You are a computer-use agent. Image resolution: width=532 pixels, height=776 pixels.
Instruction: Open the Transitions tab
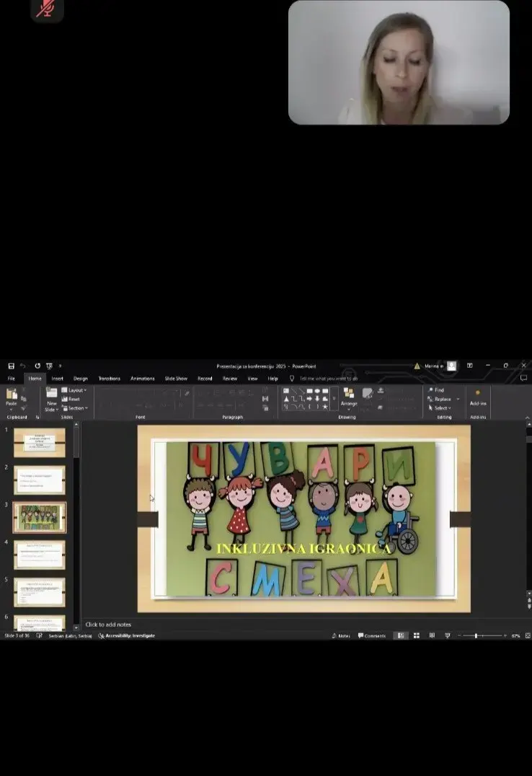pos(110,379)
